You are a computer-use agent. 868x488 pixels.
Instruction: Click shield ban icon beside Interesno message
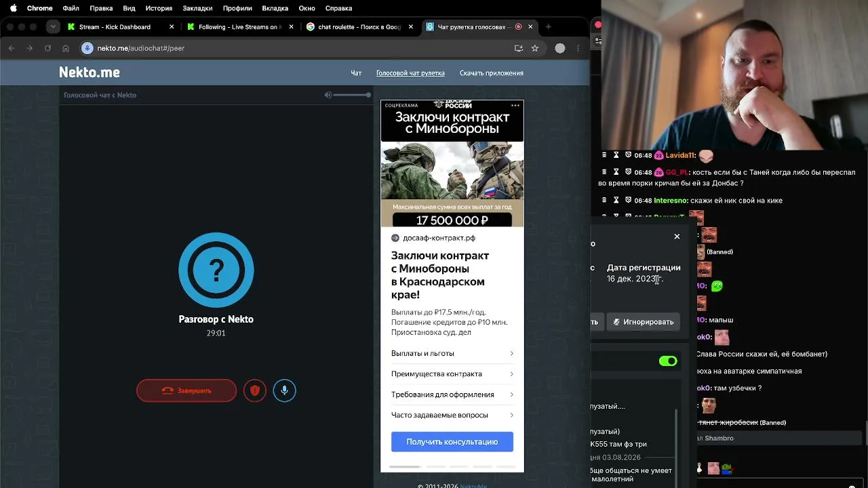(628, 201)
